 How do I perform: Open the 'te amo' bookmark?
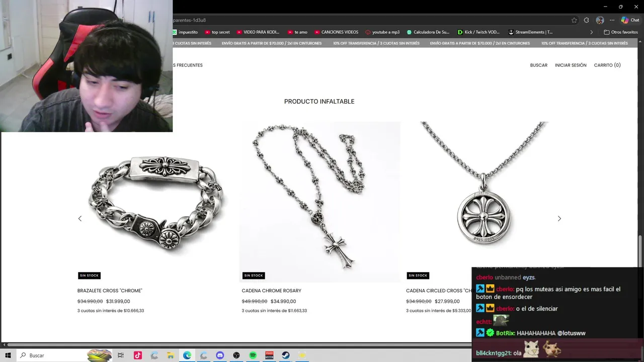click(297, 32)
